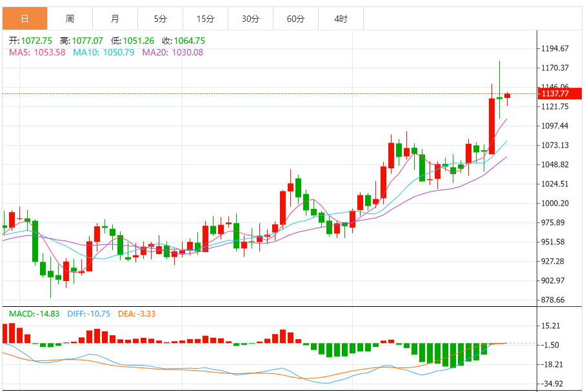Click the -18.21 MACD axis label

coord(552,364)
